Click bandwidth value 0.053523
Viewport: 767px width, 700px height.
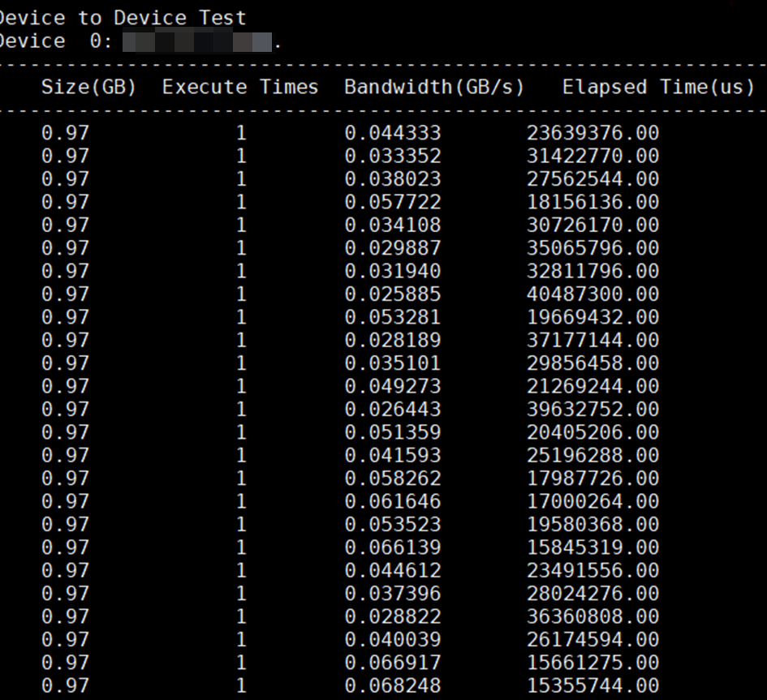point(393,525)
